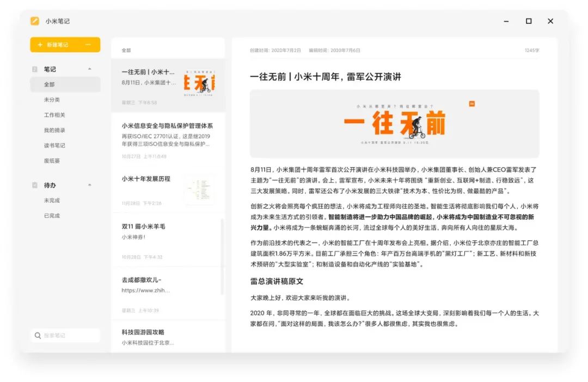
Task: Collapse the 待办 section with its chevron
Action: 90,185
